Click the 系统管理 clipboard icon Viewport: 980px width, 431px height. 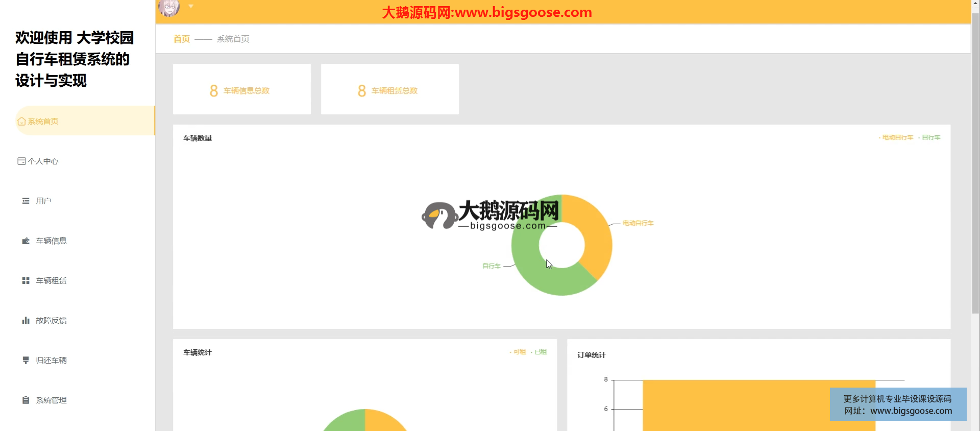tap(26, 400)
